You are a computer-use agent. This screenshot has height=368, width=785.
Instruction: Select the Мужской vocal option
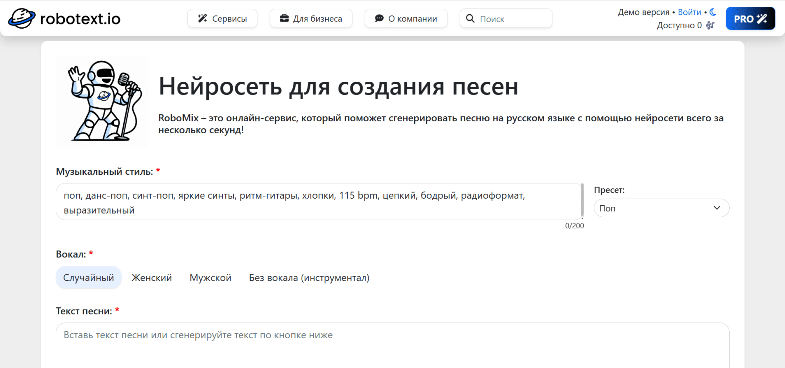[x=210, y=277]
